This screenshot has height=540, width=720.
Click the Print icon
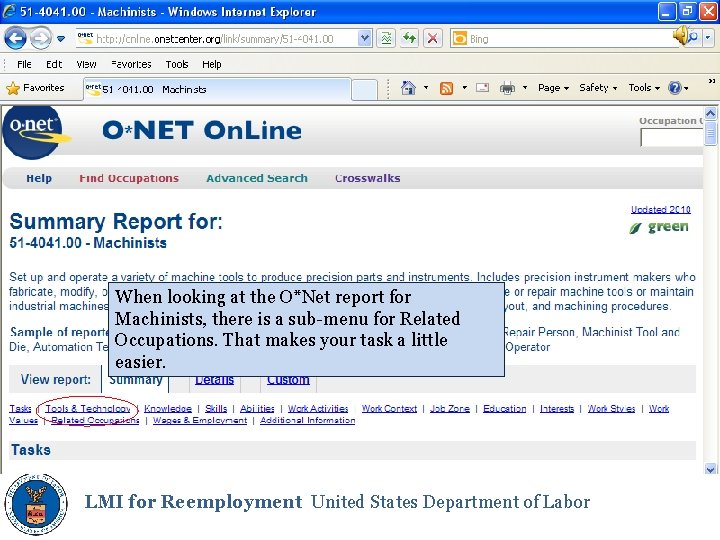pyautogui.click(x=507, y=88)
